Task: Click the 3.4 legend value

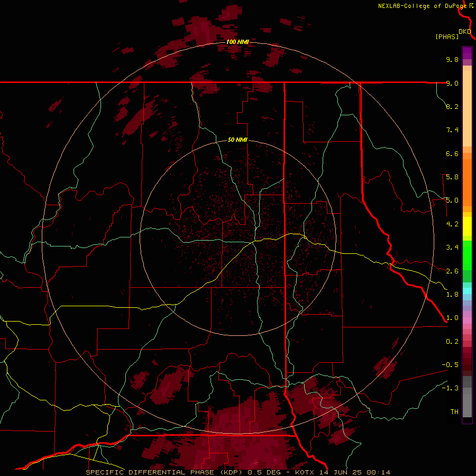Action: tap(452, 248)
